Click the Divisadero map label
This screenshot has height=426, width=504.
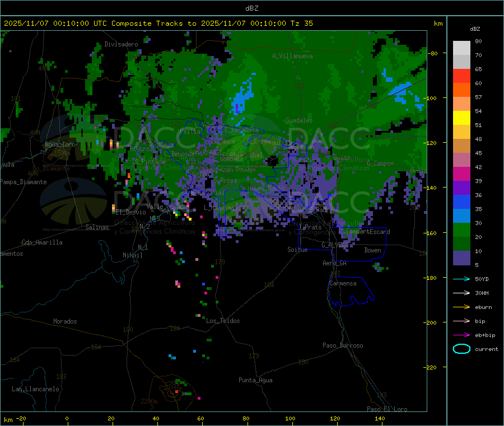[x=121, y=44]
